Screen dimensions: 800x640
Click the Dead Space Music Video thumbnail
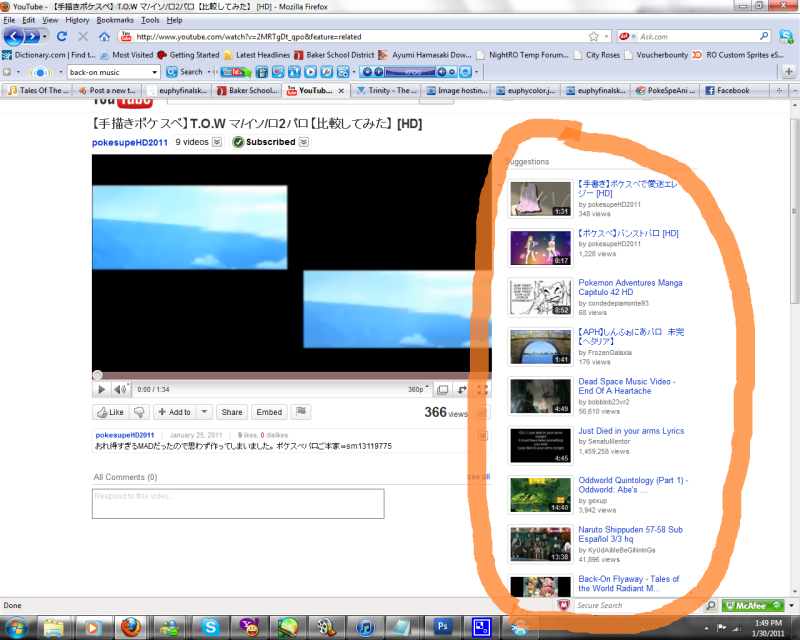[540, 396]
